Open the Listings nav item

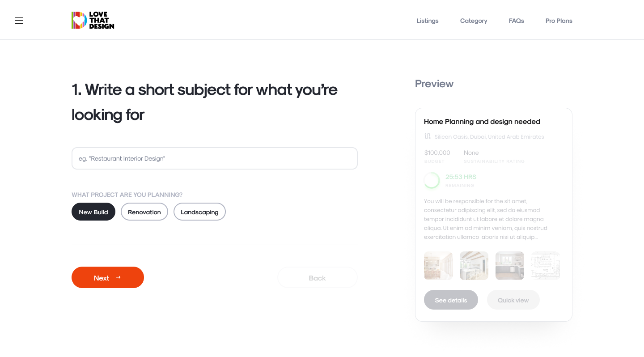[x=428, y=21]
